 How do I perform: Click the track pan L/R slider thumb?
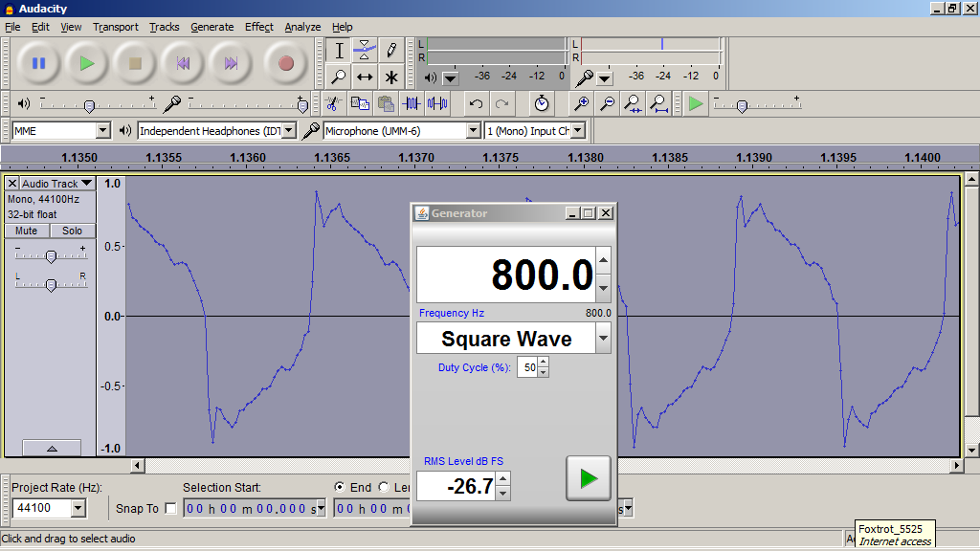[52, 285]
